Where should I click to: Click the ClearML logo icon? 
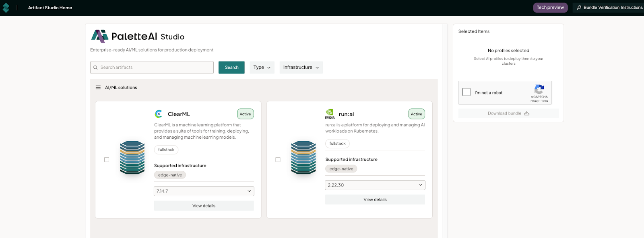coord(159,114)
